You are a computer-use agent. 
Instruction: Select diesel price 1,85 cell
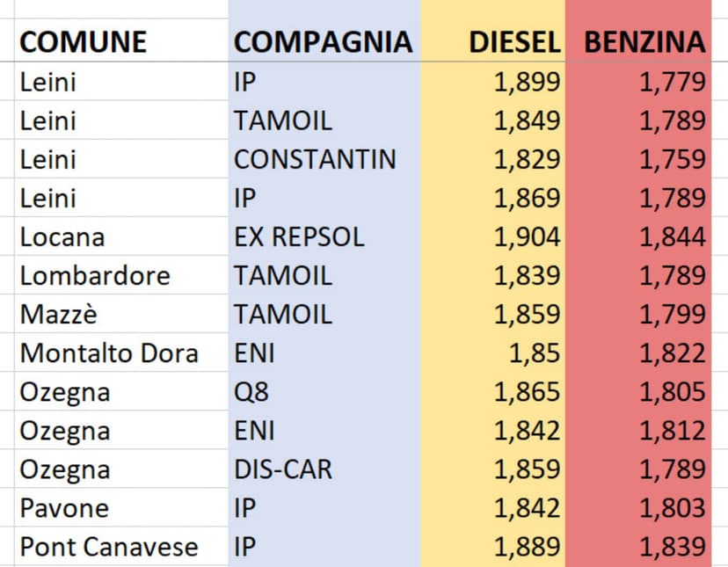pos(533,353)
